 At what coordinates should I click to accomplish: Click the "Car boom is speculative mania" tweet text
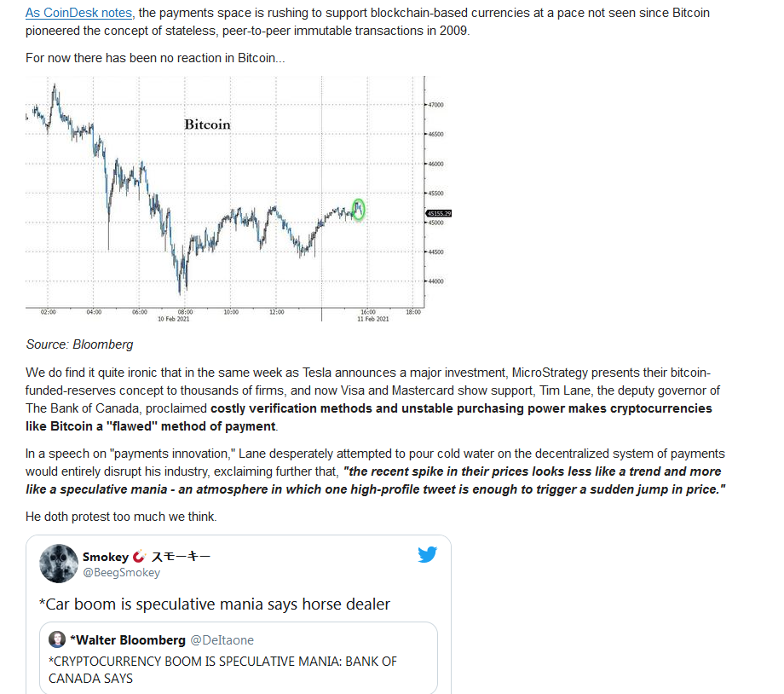(215, 604)
